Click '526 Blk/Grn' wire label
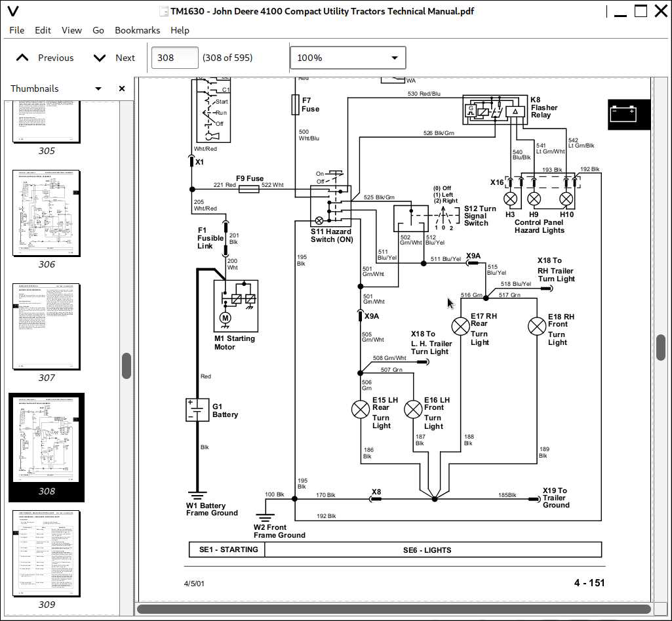Viewport: 672px width, 621px height. pos(439,133)
